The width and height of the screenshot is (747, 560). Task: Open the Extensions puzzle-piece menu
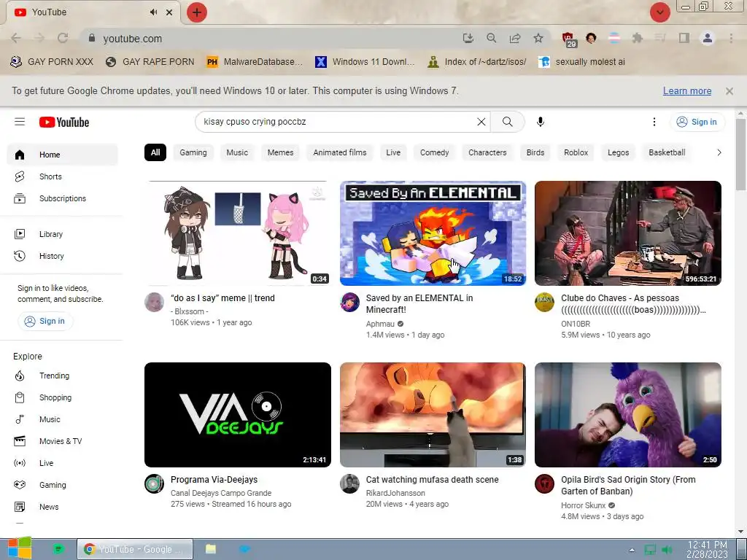pos(638,38)
